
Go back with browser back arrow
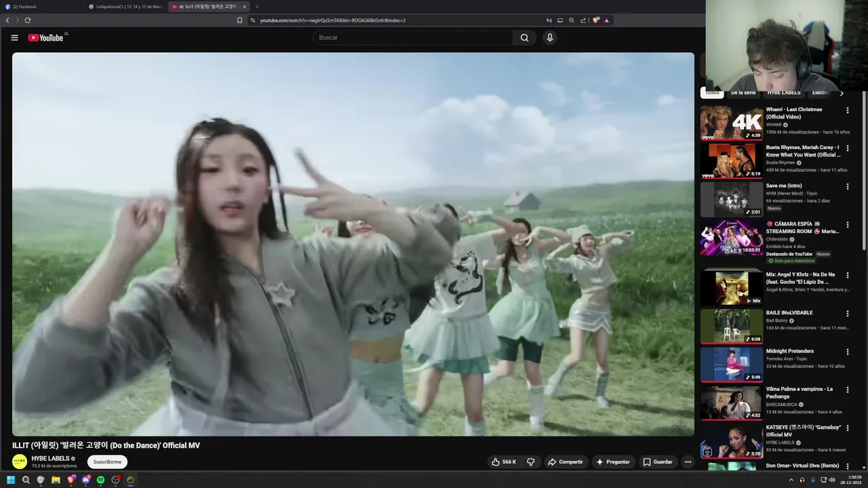pyautogui.click(x=7, y=20)
